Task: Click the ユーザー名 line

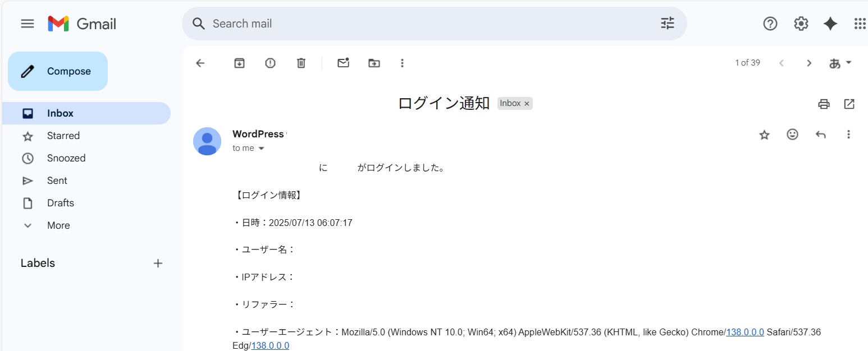Action: tap(264, 250)
